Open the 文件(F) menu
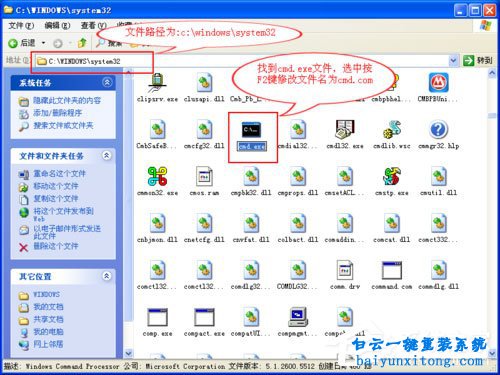 [21, 25]
